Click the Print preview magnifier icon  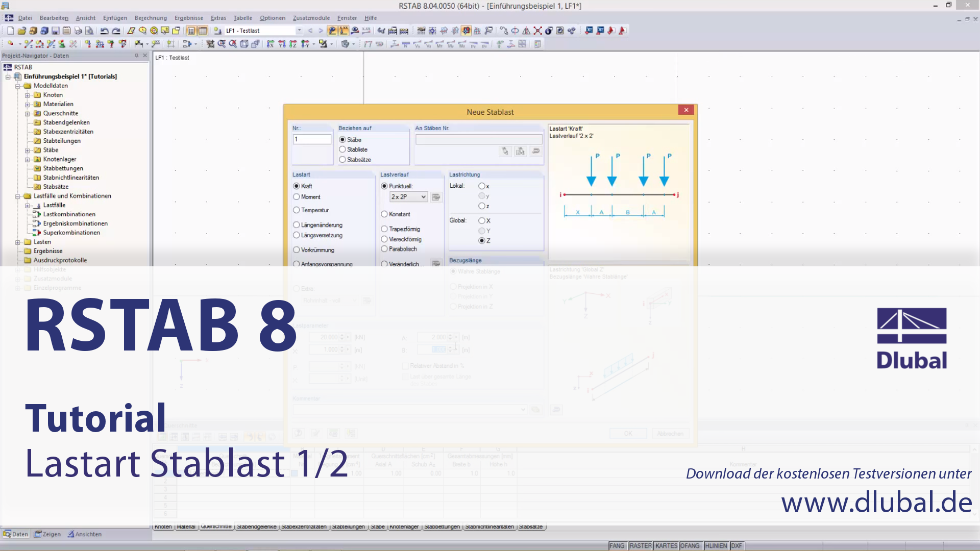pos(89,31)
